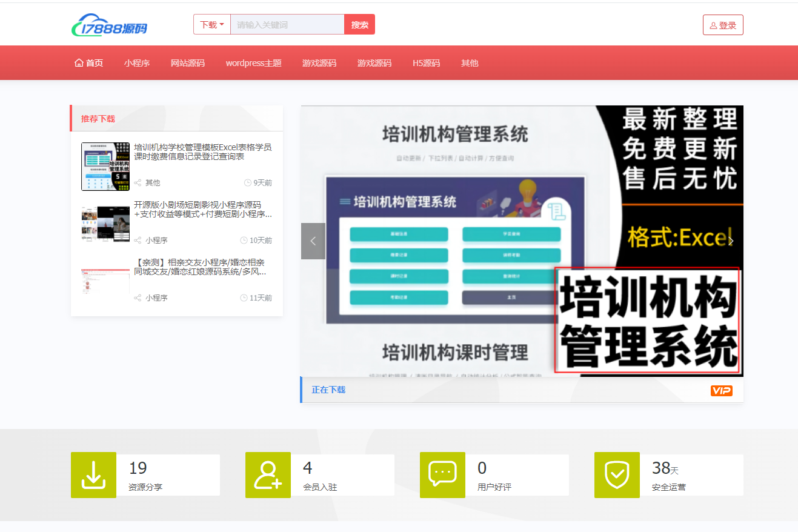
Task: Click the 17888源码 site logo
Action: tap(109, 24)
